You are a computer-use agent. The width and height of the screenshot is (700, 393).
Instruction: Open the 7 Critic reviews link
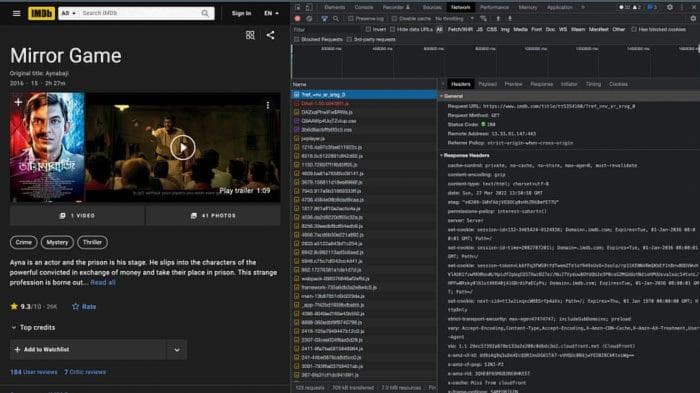pyautogui.click(x=85, y=372)
